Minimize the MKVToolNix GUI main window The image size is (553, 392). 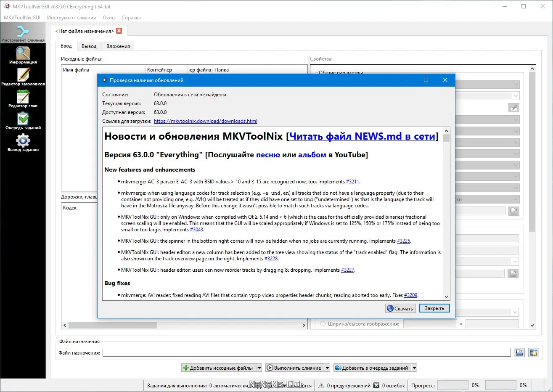point(504,6)
